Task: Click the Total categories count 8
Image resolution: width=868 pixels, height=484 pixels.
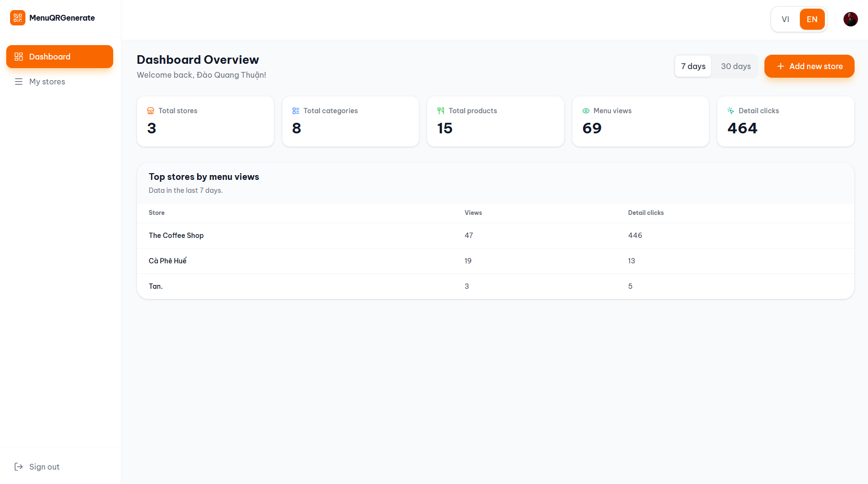Action: click(x=297, y=128)
